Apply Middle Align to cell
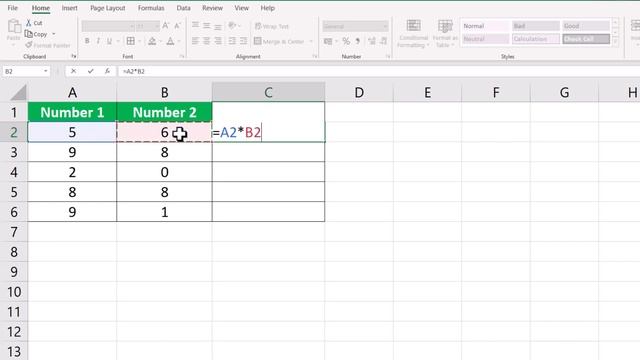640x360 pixels. pos(207,25)
